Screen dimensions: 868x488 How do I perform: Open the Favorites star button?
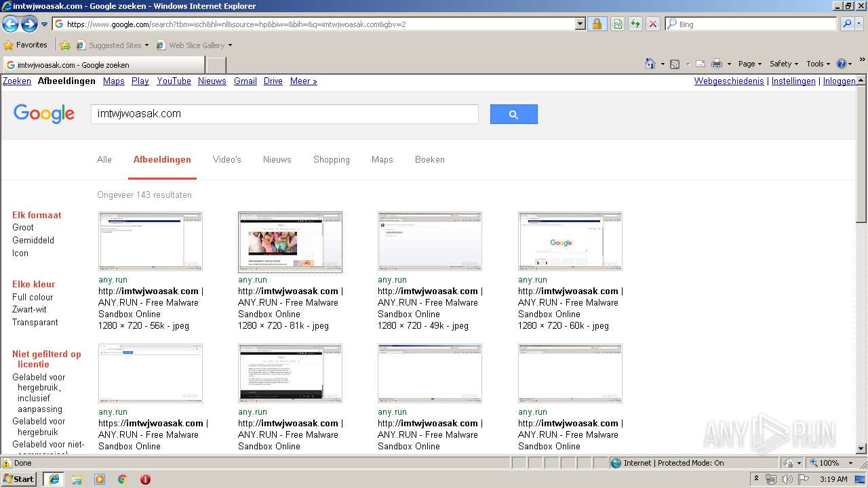pyautogui.click(x=26, y=45)
